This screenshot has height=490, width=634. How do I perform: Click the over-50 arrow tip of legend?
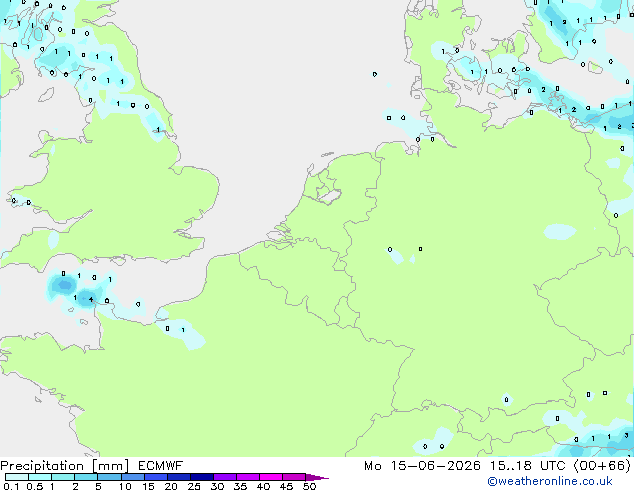(317, 477)
